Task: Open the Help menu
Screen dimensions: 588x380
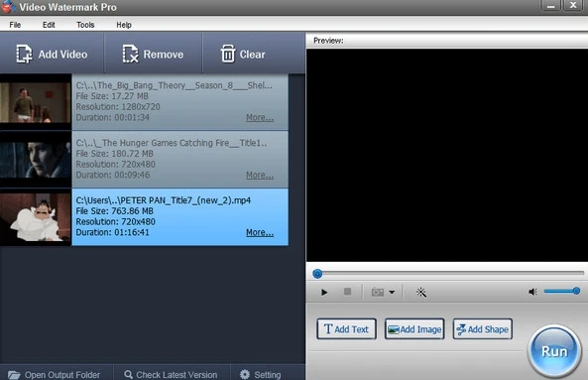Action: (x=124, y=25)
